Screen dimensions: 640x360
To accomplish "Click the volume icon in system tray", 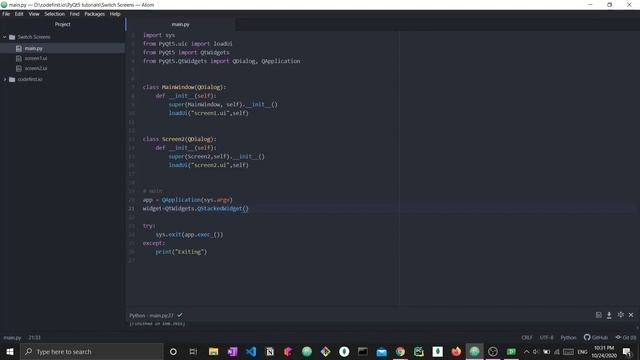I will click(x=536, y=351).
